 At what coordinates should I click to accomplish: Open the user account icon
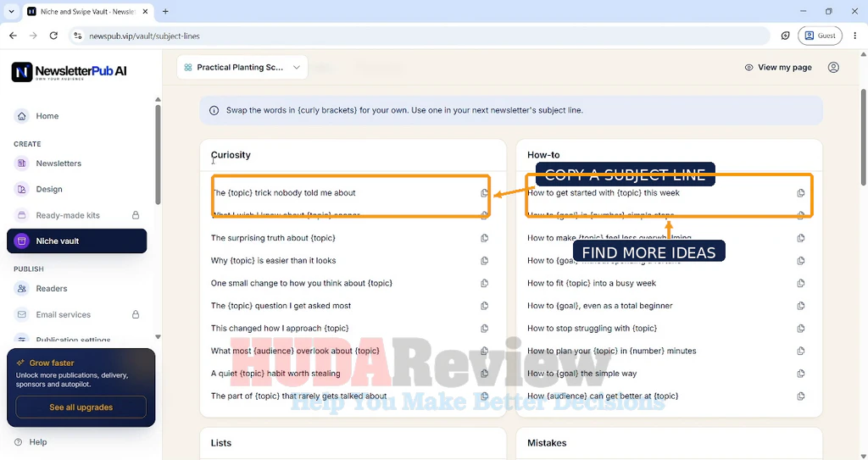pyautogui.click(x=833, y=68)
